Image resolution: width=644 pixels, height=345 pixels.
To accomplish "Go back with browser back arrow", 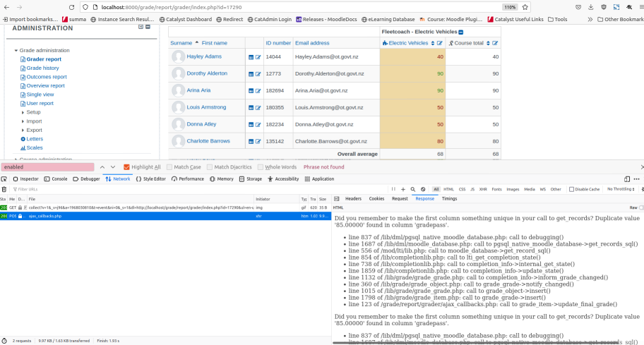I will (6, 7).
